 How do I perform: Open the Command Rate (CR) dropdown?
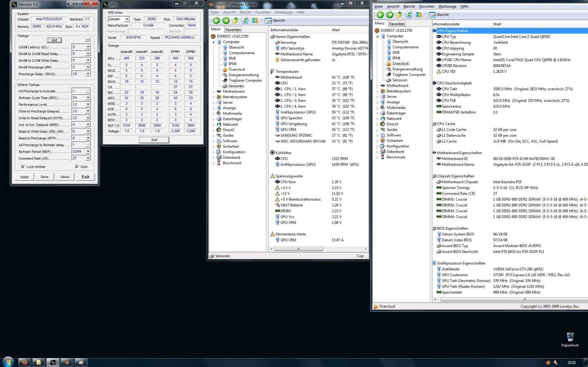88,158
